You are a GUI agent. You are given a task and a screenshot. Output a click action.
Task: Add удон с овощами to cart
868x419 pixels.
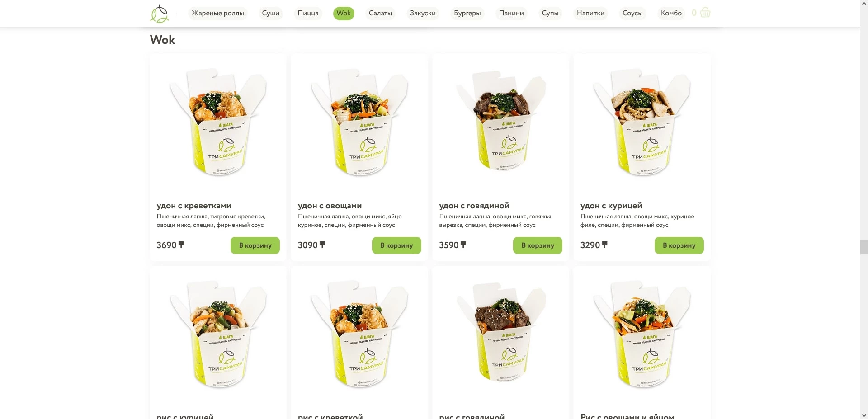click(396, 245)
